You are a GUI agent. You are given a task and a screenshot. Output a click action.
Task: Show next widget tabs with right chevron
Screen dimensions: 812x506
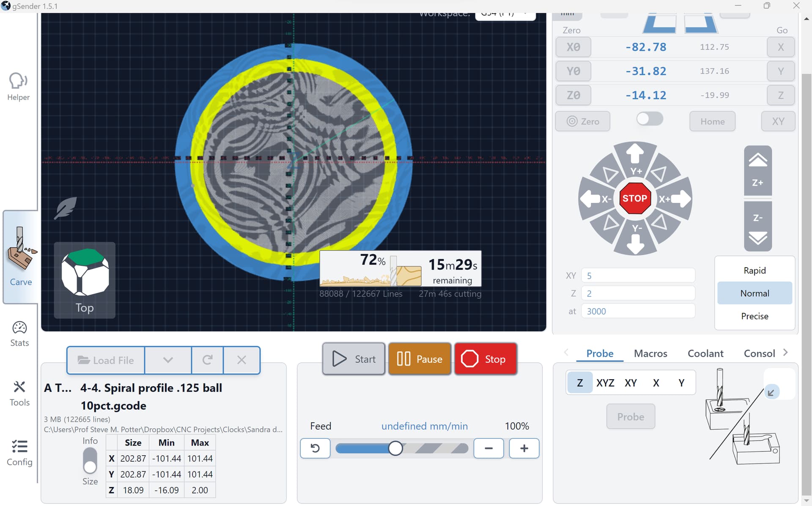(x=785, y=353)
